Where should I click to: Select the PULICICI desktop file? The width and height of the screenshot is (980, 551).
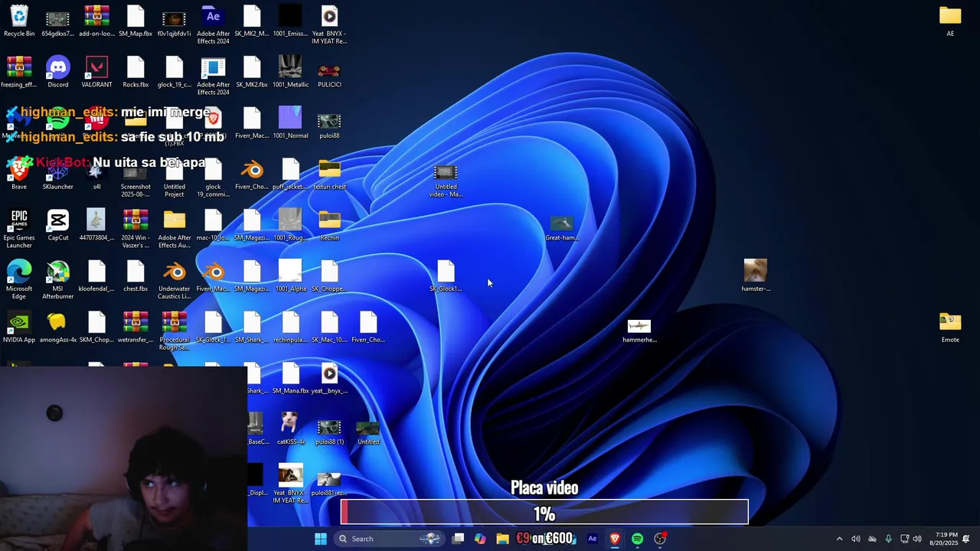(x=329, y=73)
